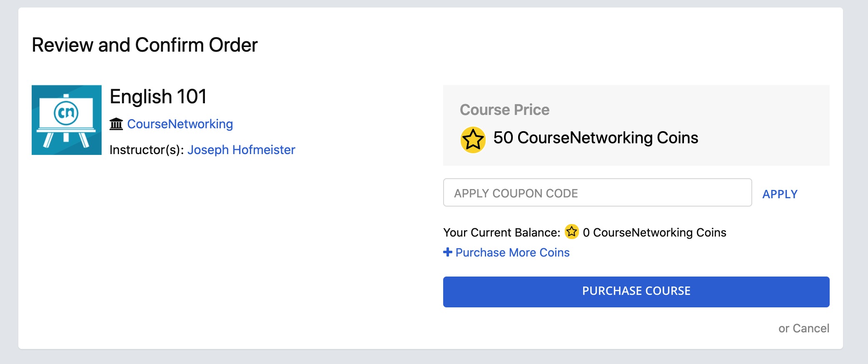Click the PURCHASE COURSE button
The image size is (868, 364).
[x=636, y=292]
